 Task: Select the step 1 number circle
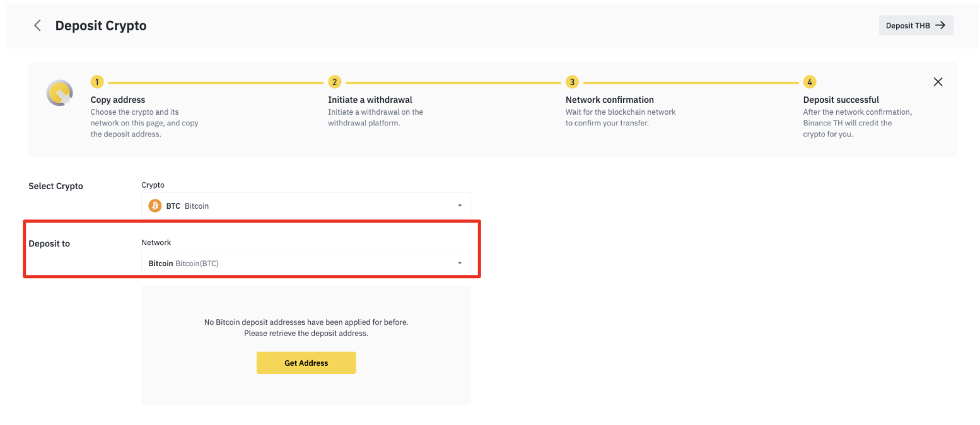tap(96, 82)
